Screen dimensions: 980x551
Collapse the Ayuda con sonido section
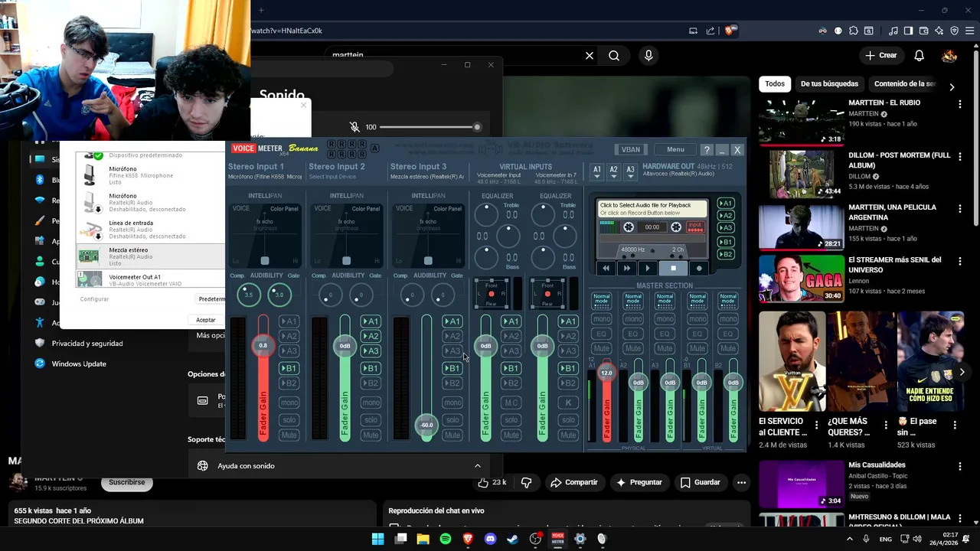click(x=478, y=466)
